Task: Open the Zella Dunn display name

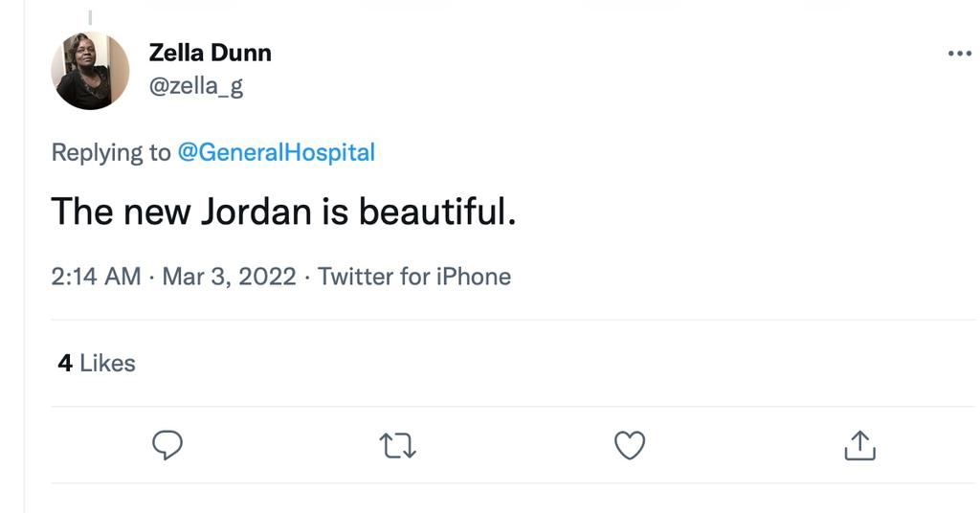Action: [210, 53]
